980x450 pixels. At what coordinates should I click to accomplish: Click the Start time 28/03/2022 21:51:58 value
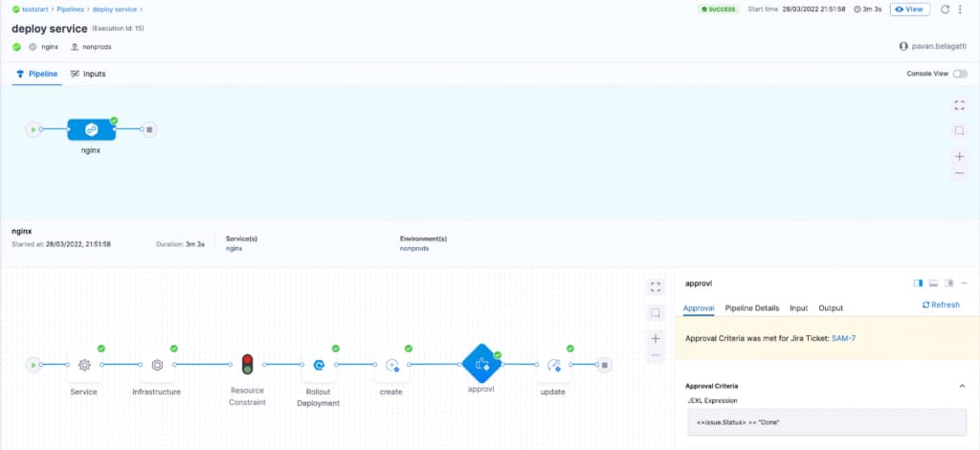pyautogui.click(x=813, y=10)
